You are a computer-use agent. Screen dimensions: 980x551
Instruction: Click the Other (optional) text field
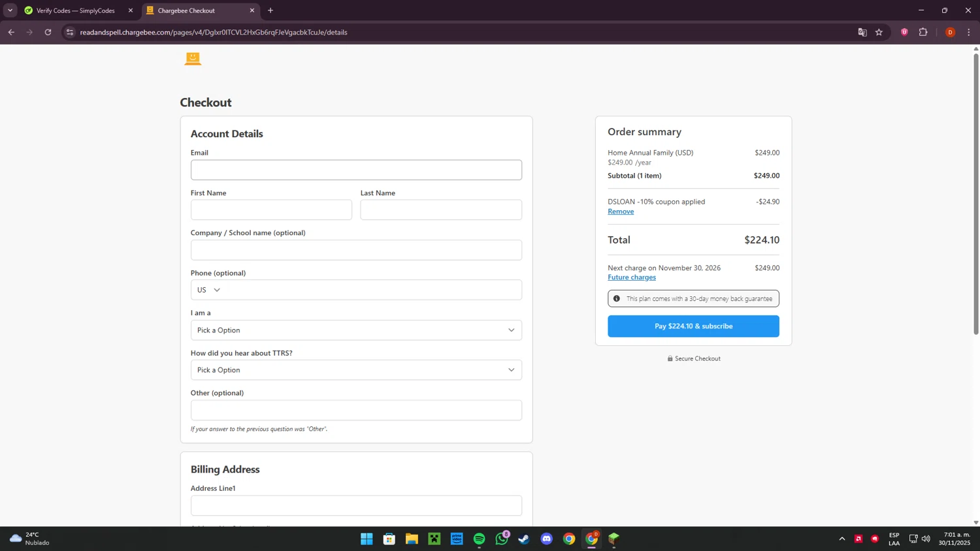point(356,410)
